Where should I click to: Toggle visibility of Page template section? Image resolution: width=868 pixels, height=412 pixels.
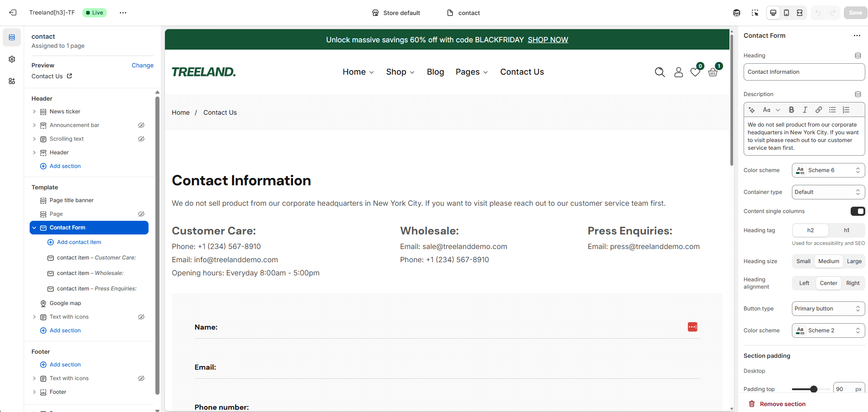(x=141, y=214)
